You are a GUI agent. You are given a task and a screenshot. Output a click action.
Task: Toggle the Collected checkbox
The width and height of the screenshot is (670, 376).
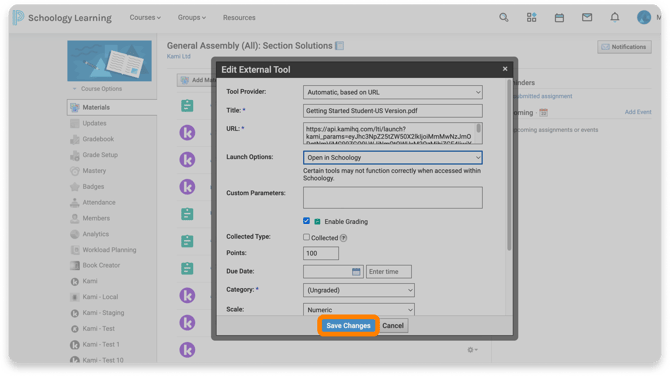click(x=306, y=237)
